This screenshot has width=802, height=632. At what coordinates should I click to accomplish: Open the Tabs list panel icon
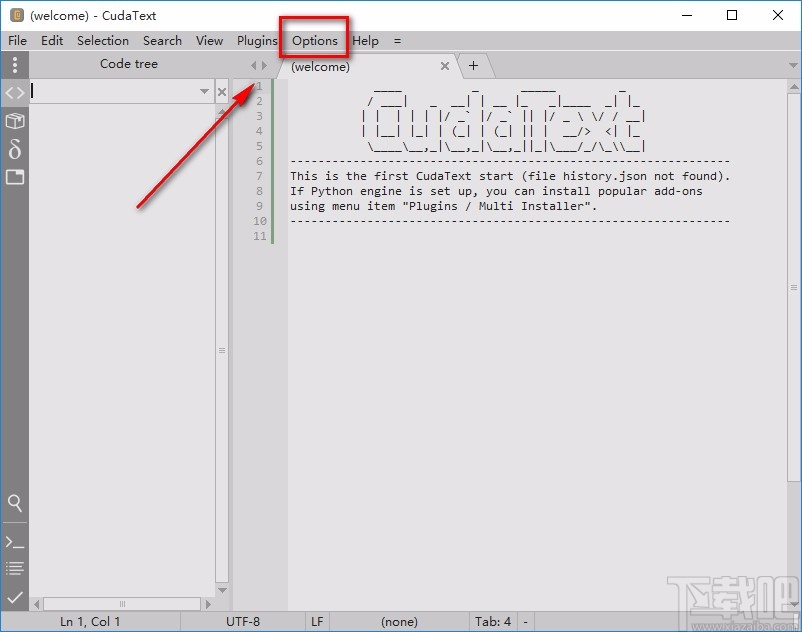[x=15, y=177]
